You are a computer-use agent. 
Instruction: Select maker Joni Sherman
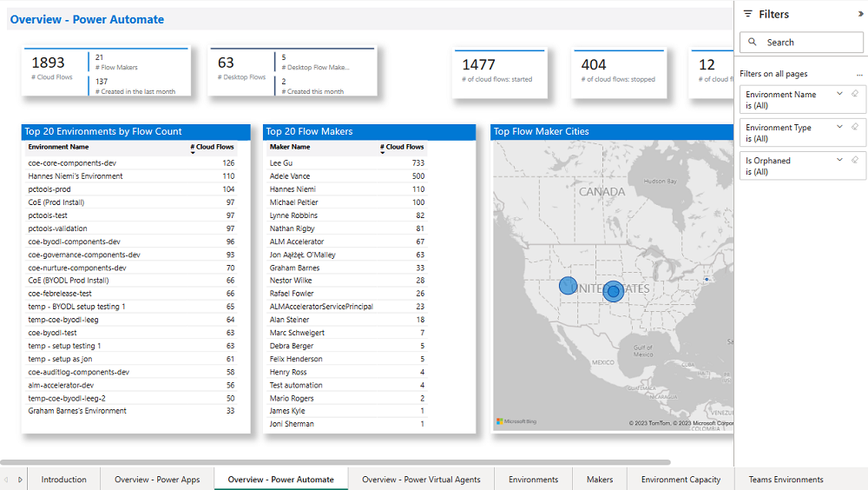[347, 424]
